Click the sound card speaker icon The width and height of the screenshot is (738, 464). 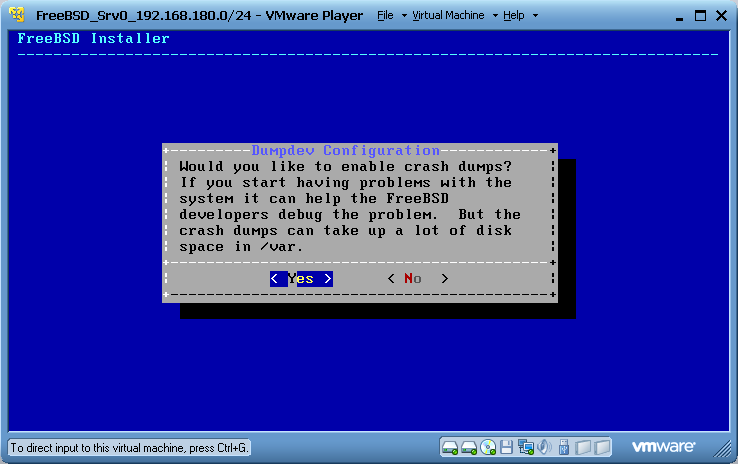(x=544, y=447)
